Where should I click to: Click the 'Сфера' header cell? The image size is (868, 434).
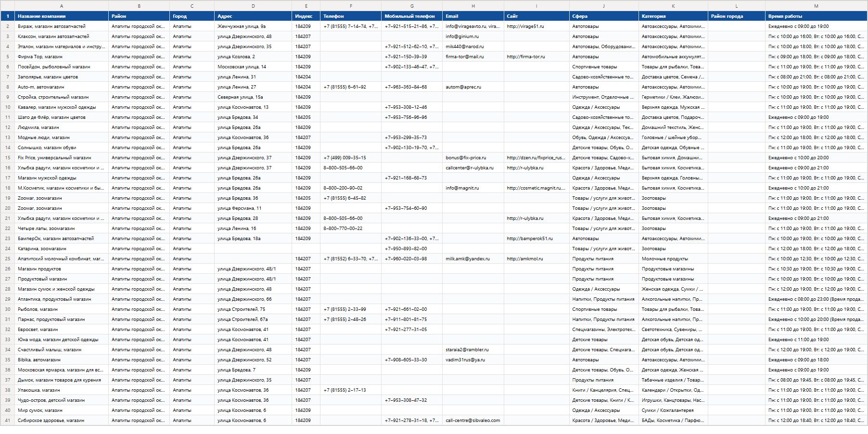pyautogui.click(x=604, y=16)
